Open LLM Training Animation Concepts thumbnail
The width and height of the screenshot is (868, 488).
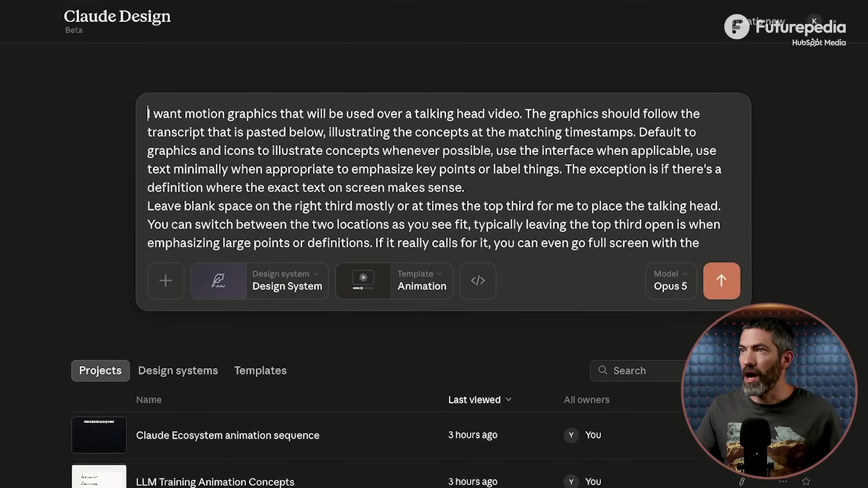click(99, 477)
